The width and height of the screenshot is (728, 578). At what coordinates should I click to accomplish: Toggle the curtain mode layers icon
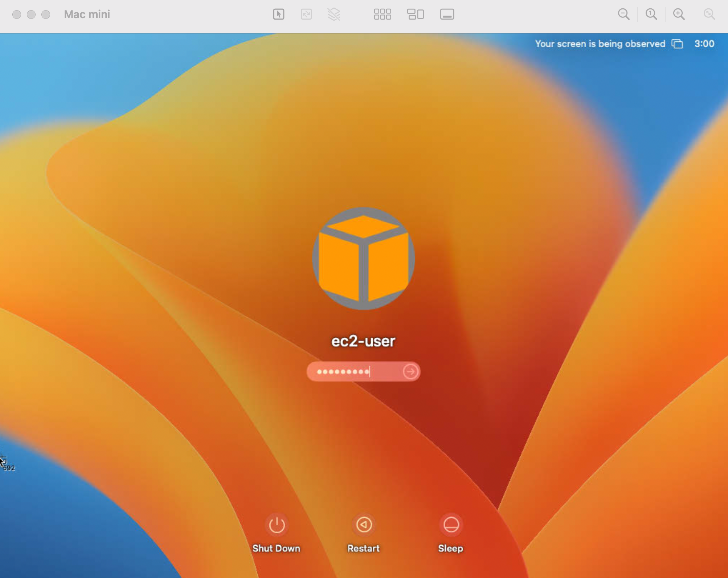[x=334, y=14]
